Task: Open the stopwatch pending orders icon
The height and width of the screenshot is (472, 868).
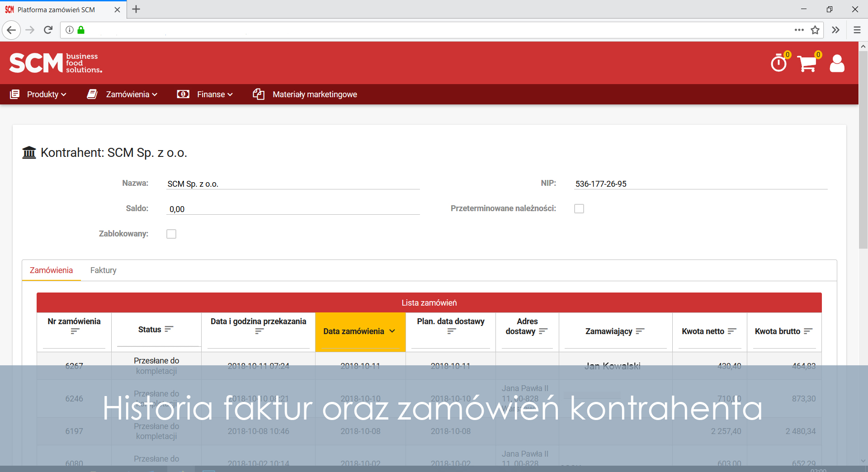Action: click(779, 63)
